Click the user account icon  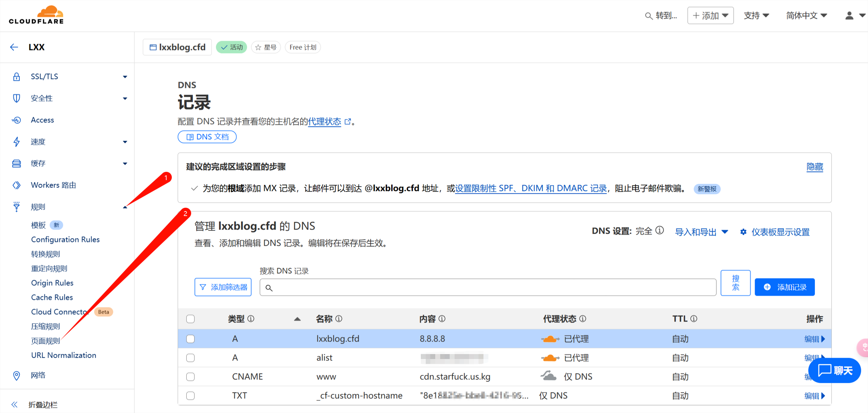pos(849,16)
